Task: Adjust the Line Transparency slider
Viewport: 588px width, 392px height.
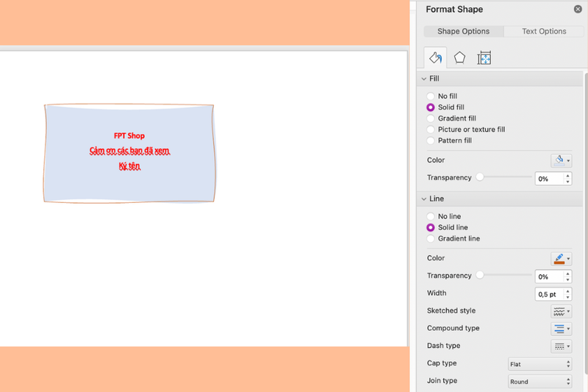Action: [480, 275]
